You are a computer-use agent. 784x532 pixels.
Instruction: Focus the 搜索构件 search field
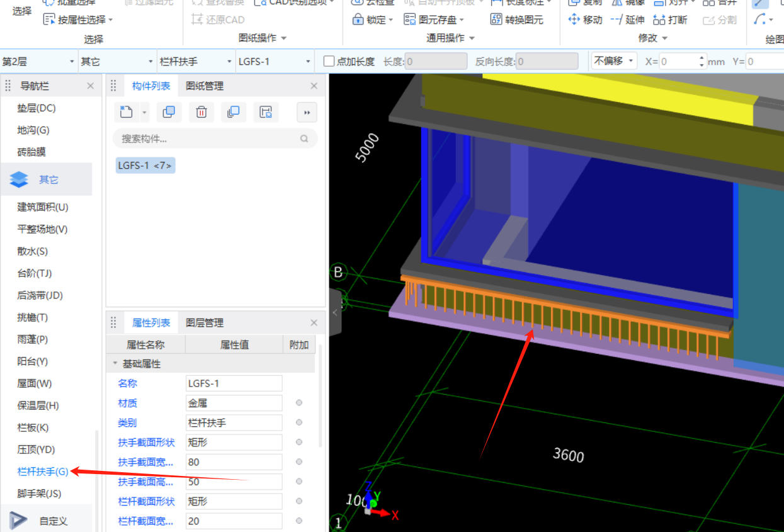215,139
